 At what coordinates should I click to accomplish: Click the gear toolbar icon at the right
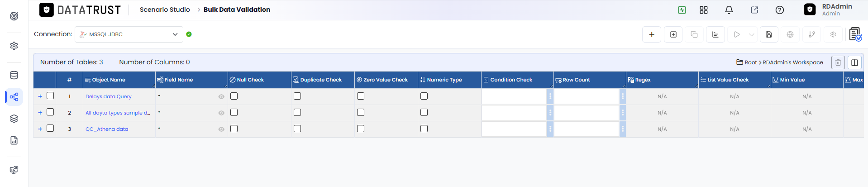click(833, 34)
